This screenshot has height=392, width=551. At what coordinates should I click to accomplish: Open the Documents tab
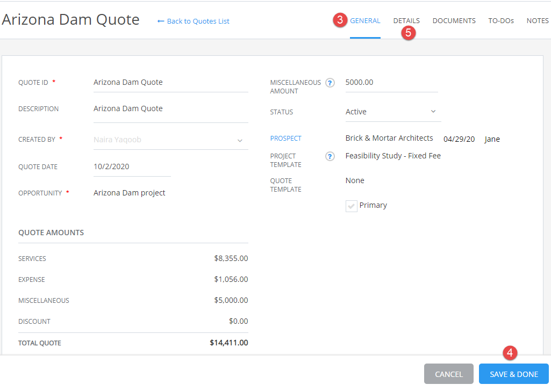pyautogui.click(x=454, y=21)
